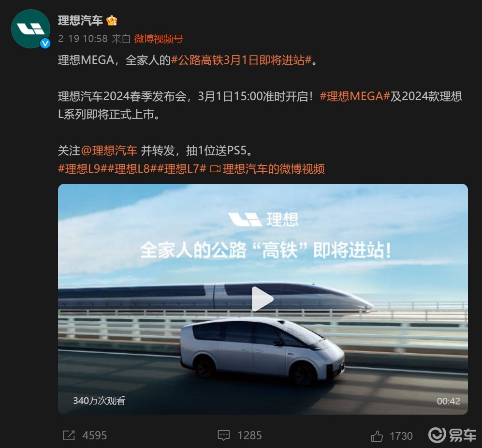482x448 pixels.
Task: Open the #理想L7# hashtag
Action: pos(182,169)
